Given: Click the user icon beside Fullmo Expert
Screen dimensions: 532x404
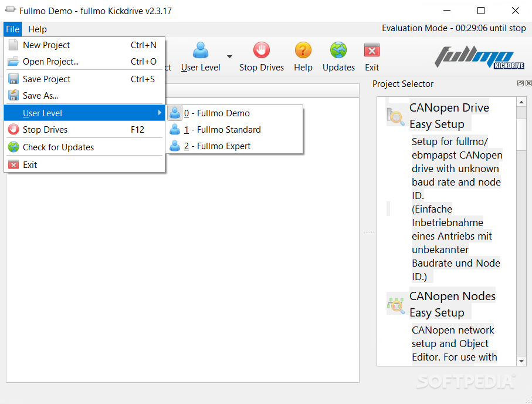Looking at the screenshot, I should click(x=175, y=146).
